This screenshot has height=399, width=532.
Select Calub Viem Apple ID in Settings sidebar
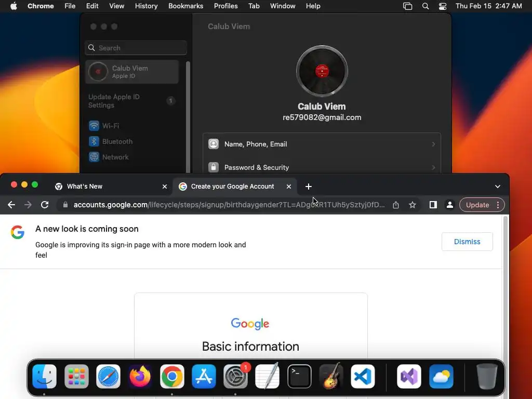point(132,72)
